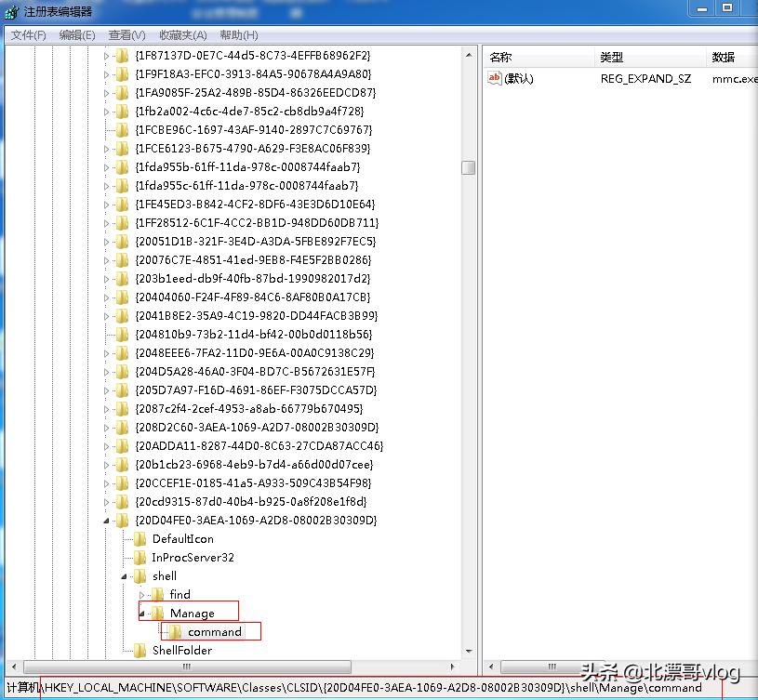Image resolution: width=758 pixels, height=700 pixels.
Task: Click the folder icon of {20076C7E-4851-41ed-9EB8-F4E5F2BB0286}
Action: point(123,260)
